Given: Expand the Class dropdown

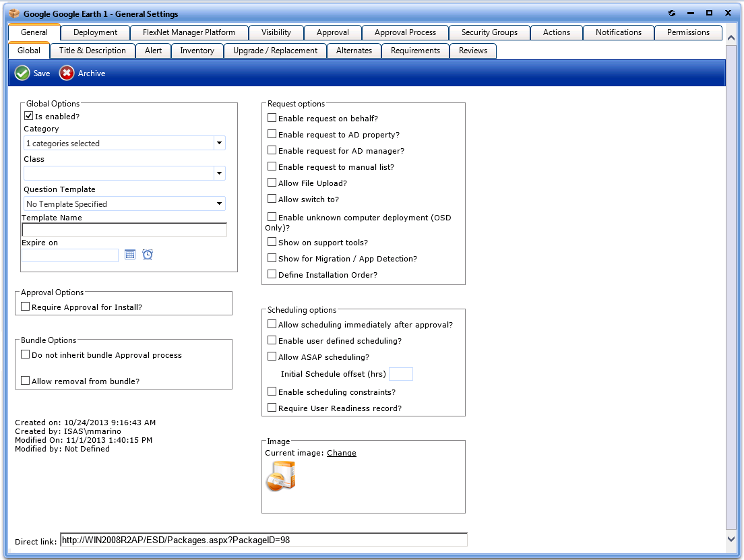Looking at the screenshot, I should tap(219, 173).
